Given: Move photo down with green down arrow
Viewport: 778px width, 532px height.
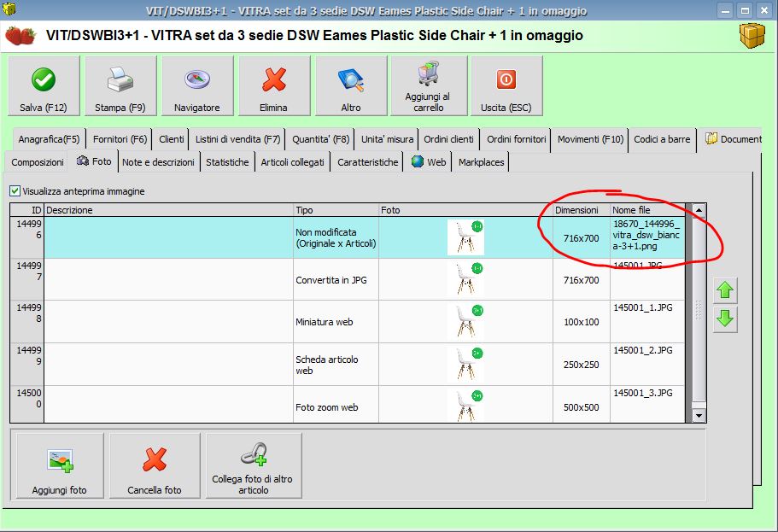Looking at the screenshot, I should [725, 319].
